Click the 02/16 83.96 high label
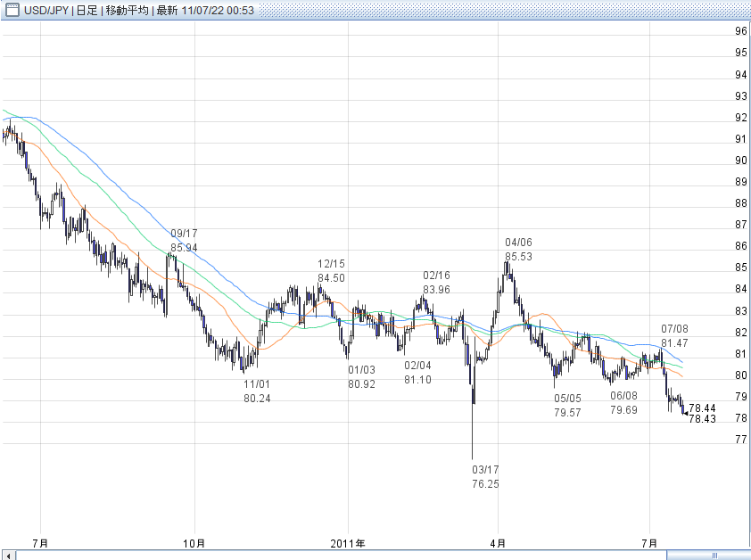The width and height of the screenshot is (751, 560). click(436, 282)
